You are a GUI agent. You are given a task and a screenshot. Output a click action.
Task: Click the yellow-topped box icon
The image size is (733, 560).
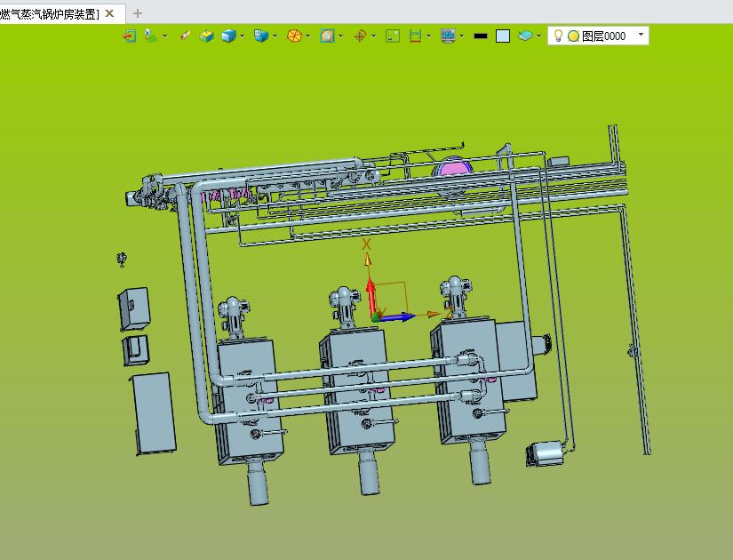(206, 36)
